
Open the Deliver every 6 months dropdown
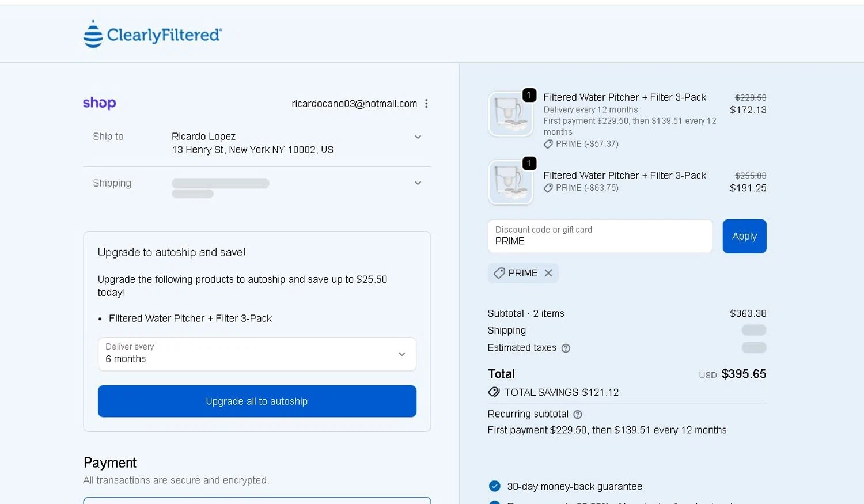click(x=257, y=354)
